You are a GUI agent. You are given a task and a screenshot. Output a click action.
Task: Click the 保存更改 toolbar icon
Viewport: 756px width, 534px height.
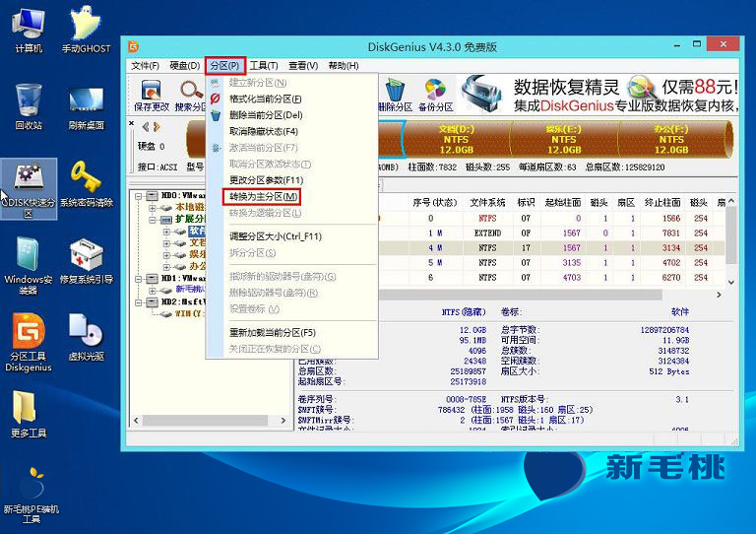(152, 96)
